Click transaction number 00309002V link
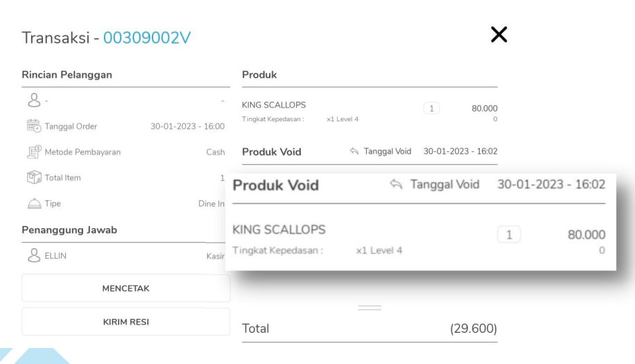 point(147,41)
